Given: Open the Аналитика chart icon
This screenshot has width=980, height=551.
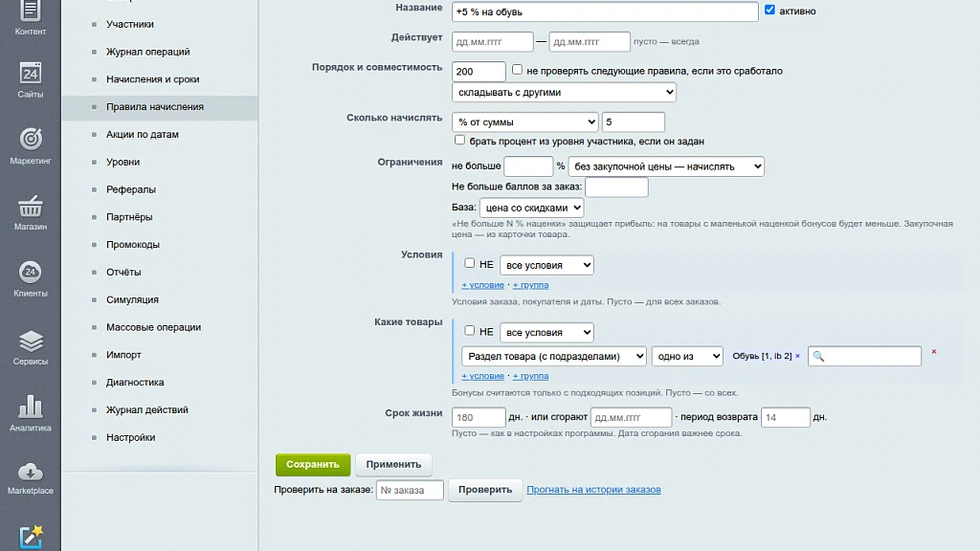Looking at the screenshot, I should pyautogui.click(x=30, y=407).
